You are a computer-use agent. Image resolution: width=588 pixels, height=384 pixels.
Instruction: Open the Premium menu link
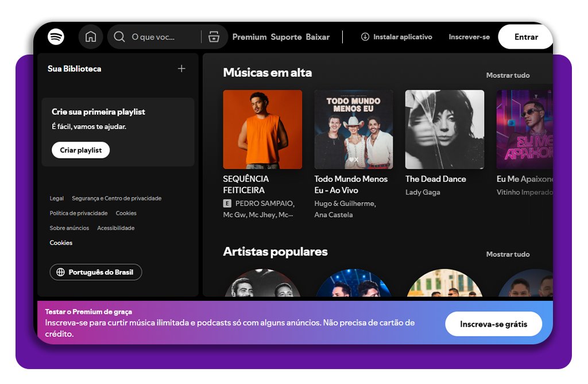click(249, 37)
